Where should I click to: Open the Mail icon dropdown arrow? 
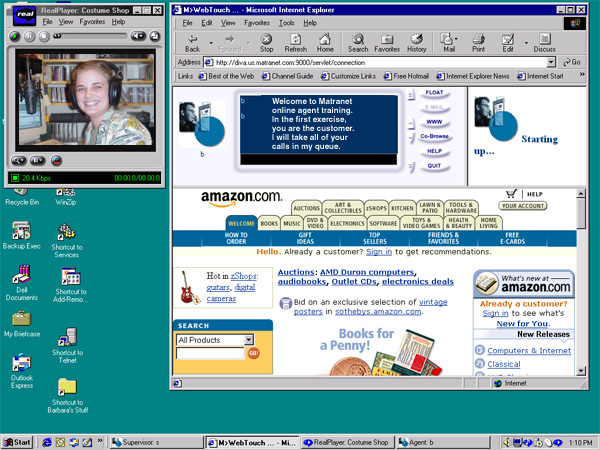coord(457,39)
